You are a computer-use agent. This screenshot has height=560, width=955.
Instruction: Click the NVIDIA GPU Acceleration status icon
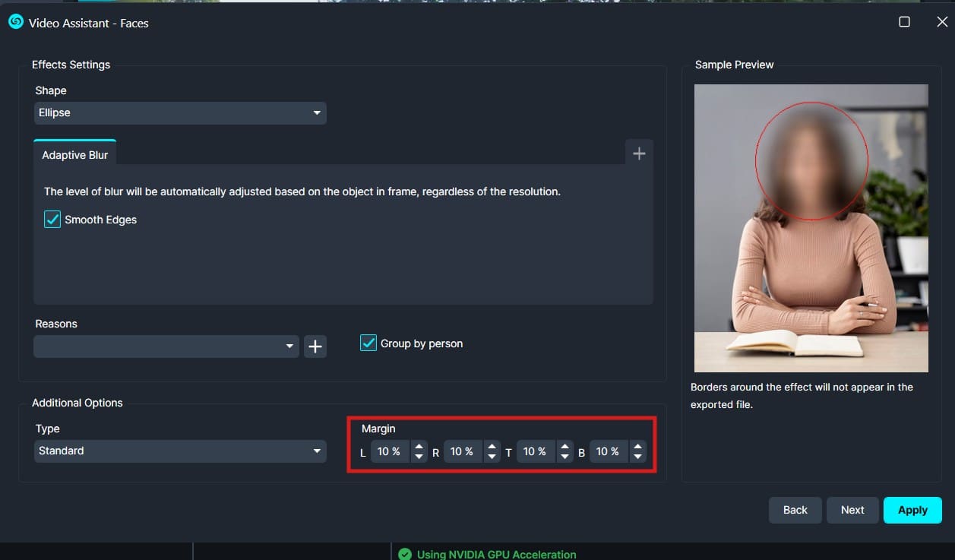coord(405,554)
